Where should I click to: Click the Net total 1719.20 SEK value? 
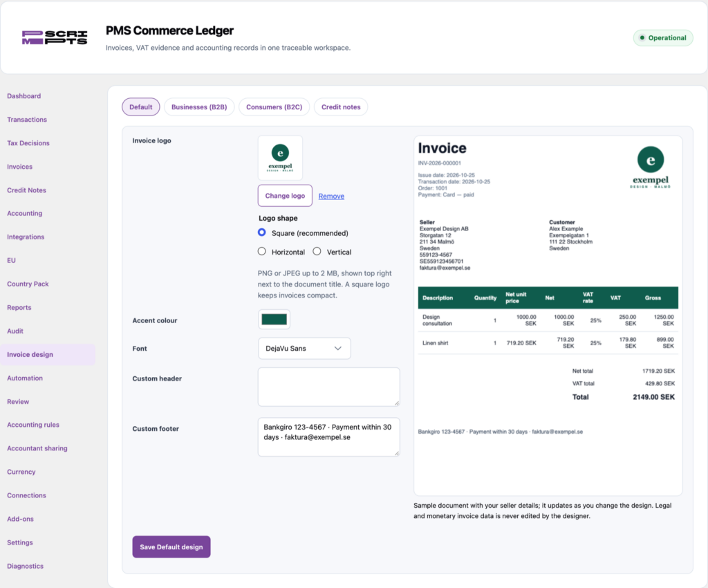pos(658,371)
